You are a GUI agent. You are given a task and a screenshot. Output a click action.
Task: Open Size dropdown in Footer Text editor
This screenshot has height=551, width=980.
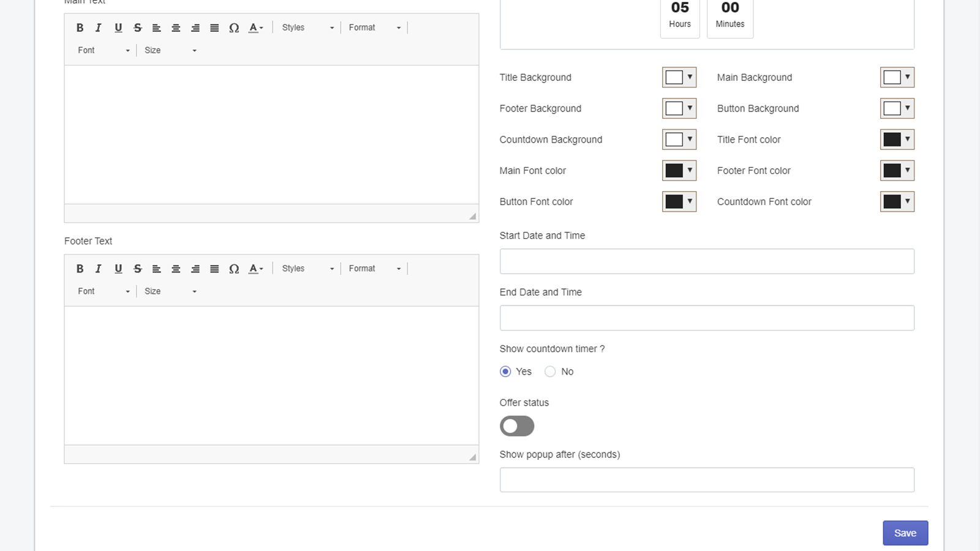point(170,291)
